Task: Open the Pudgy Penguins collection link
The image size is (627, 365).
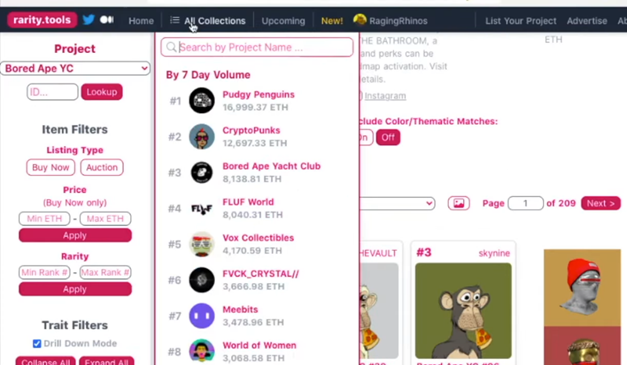Action: tap(258, 94)
